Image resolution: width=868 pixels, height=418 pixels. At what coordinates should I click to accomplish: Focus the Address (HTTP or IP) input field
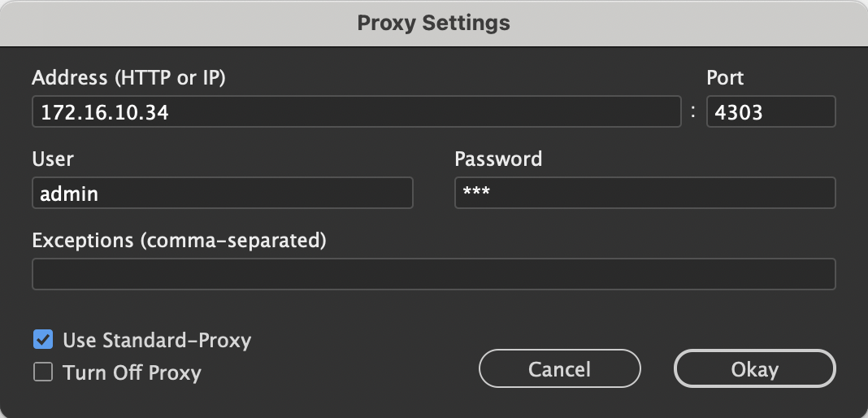pos(356,112)
